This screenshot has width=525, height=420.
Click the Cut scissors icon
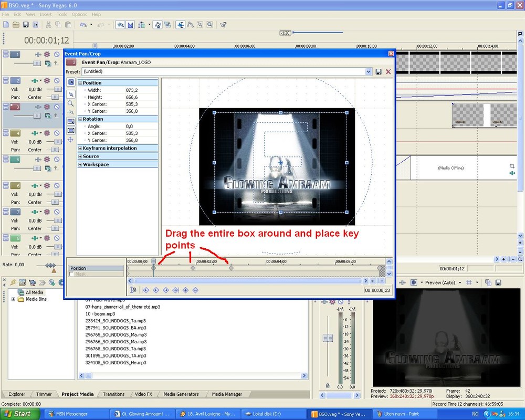tap(48, 25)
